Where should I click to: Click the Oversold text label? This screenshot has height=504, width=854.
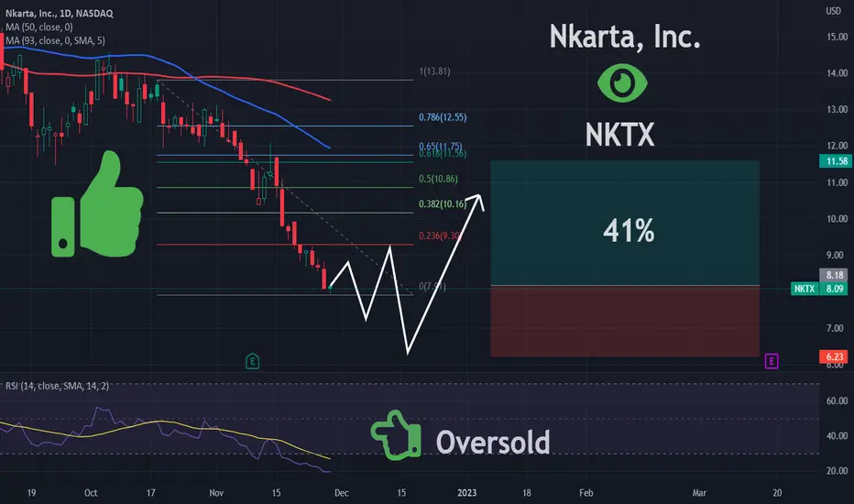pyautogui.click(x=493, y=442)
